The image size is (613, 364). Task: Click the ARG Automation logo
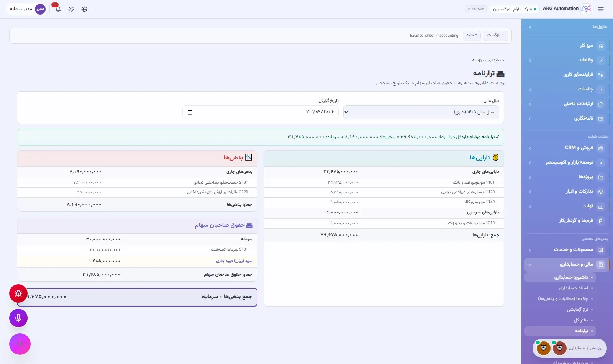coord(586,9)
